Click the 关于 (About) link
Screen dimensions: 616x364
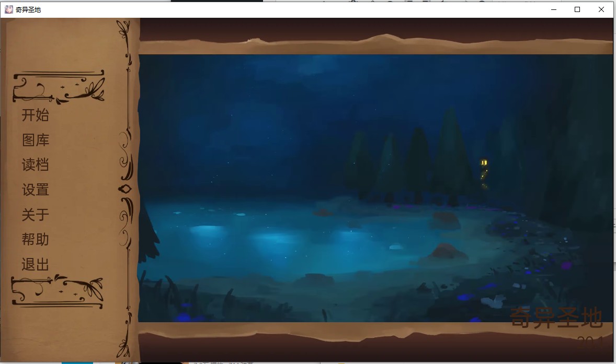35,215
